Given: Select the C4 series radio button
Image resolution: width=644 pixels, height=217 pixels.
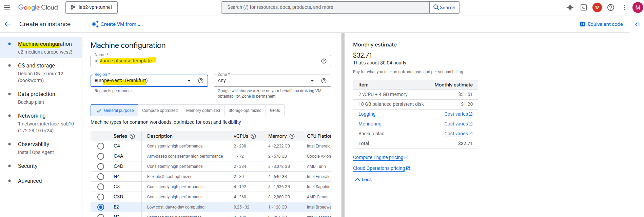Looking at the screenshot, I should point(101,146).
